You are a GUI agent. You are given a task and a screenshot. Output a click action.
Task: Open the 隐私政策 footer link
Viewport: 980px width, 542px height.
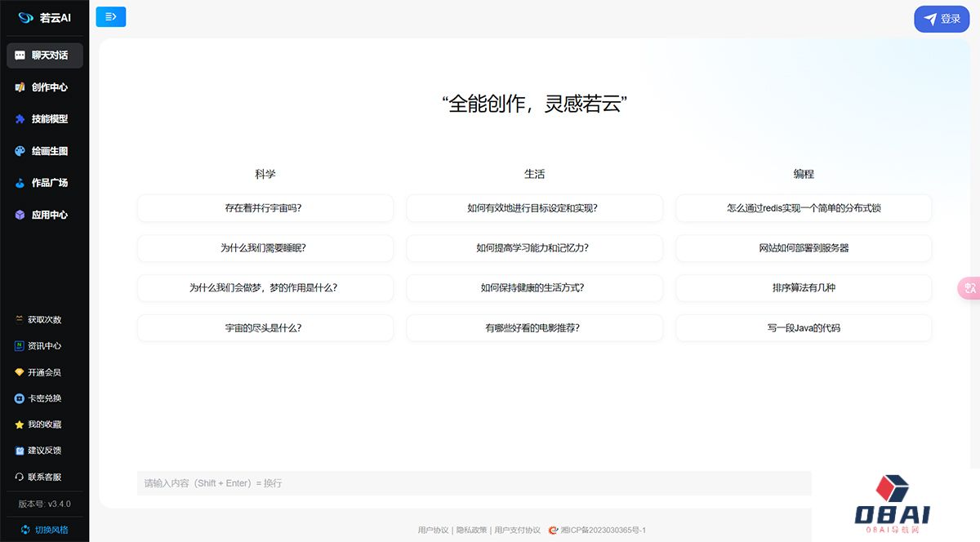(x=471, y=530)
